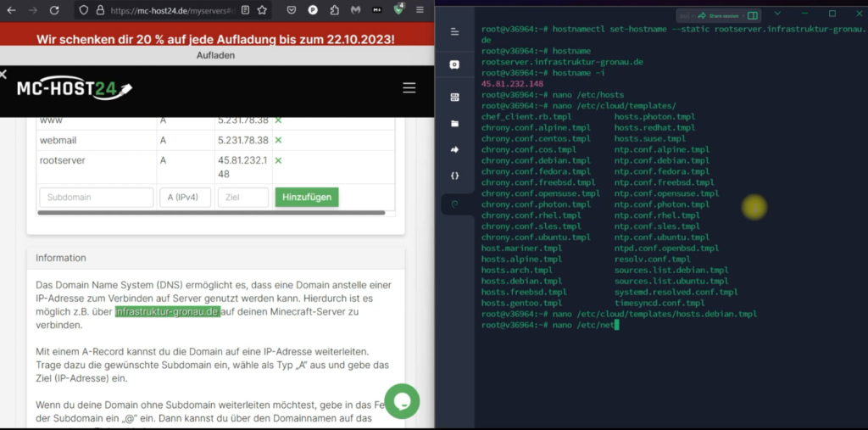Screen dimensions: 868x430
Task: Open the green live chat bubble
Action: (x=402, y=401)
